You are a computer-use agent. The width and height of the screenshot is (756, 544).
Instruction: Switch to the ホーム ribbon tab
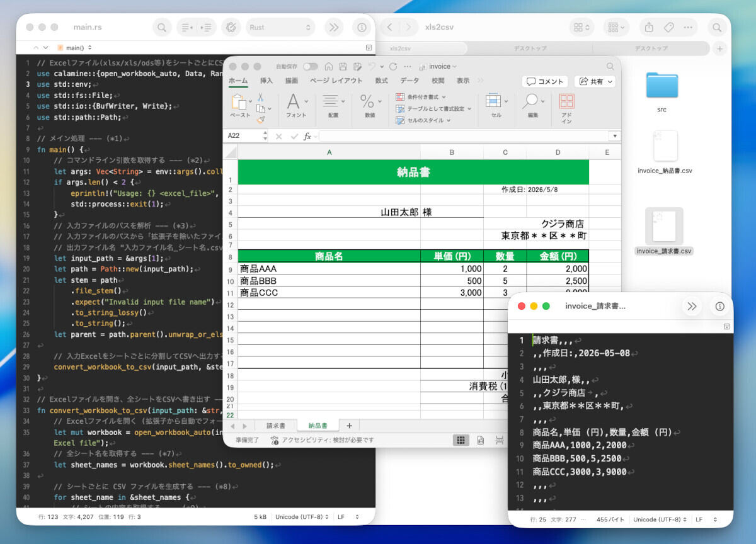(x=238, y=81)
